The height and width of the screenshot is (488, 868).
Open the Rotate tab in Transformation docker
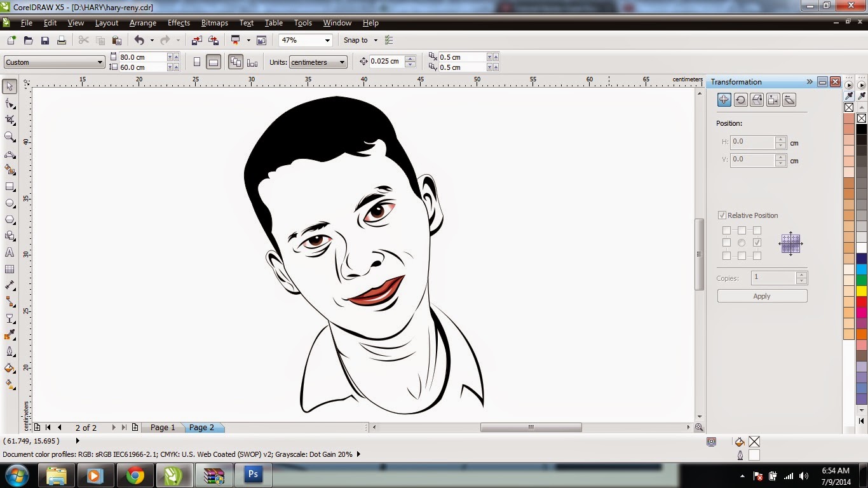[x=740, y=100]
